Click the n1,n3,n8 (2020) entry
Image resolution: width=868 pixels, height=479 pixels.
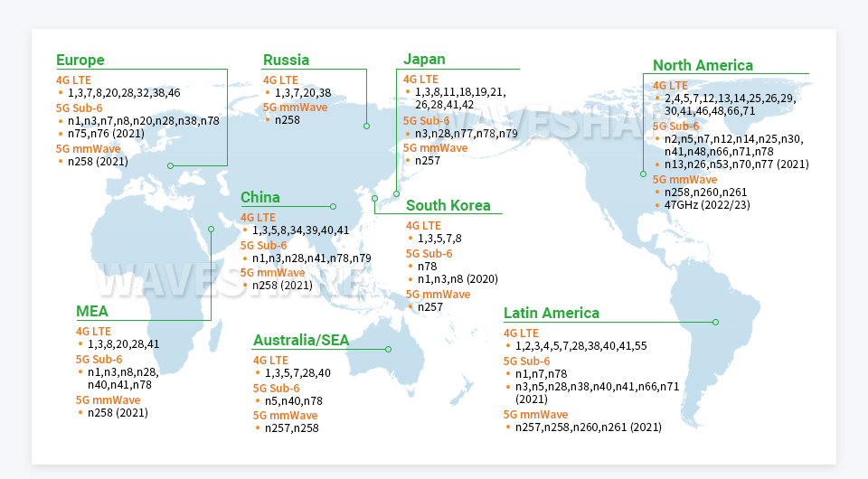point(458,278)
